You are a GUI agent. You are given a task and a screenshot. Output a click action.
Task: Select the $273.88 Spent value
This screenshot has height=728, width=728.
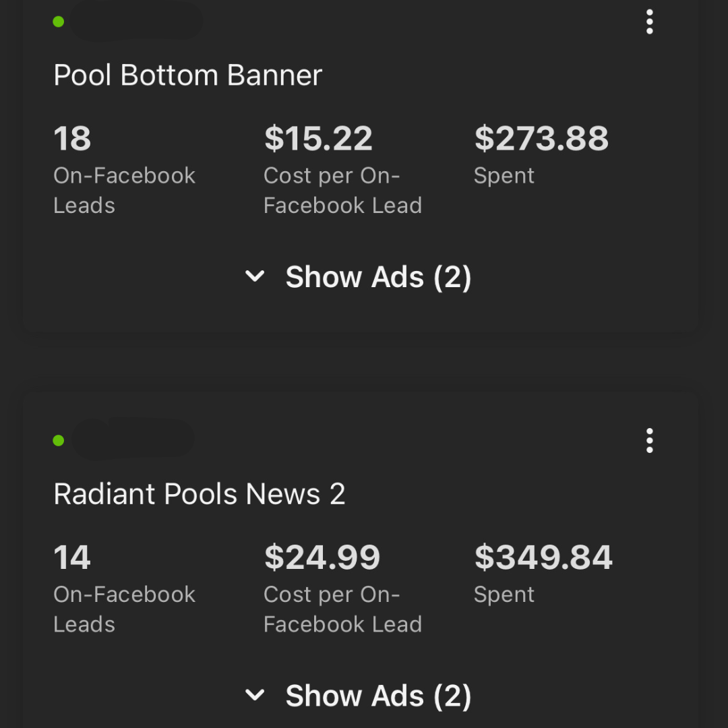(x=541, y=138)
